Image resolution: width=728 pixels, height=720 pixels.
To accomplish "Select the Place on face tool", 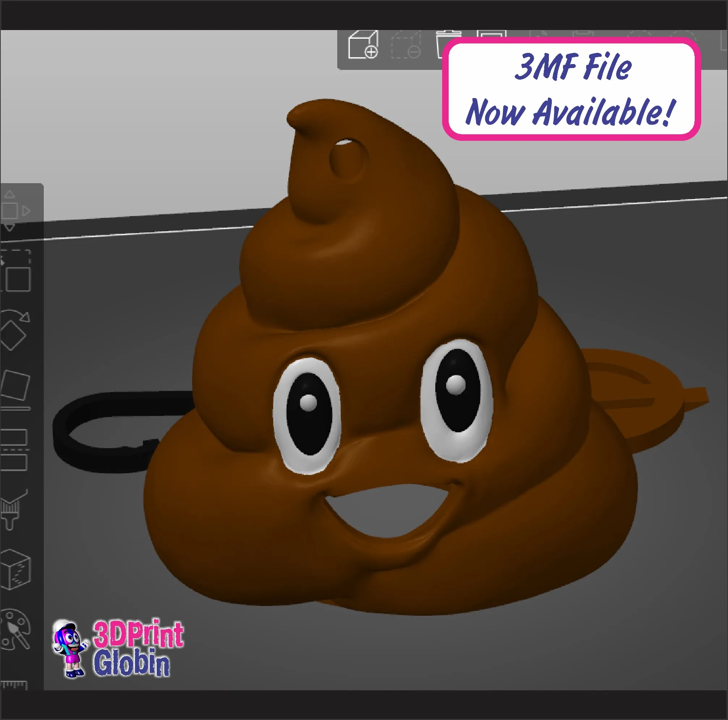I will click(x=15, y=391).
